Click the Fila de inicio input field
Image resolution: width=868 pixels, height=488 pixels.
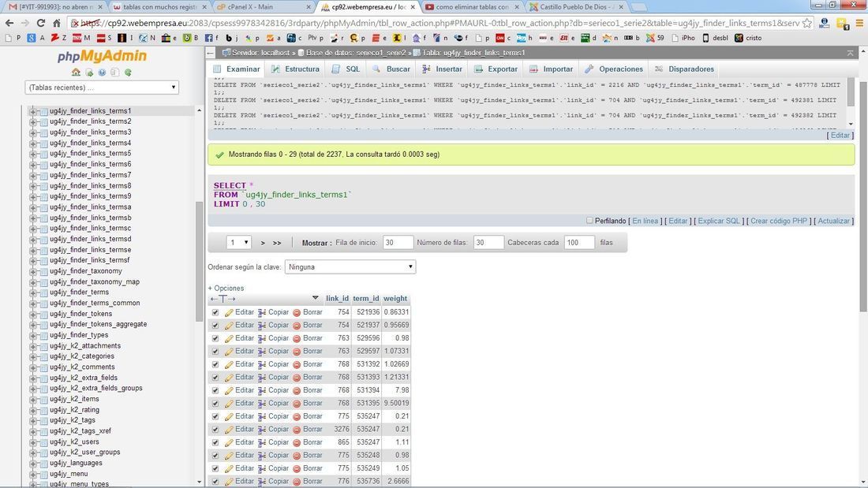[398, 242]
